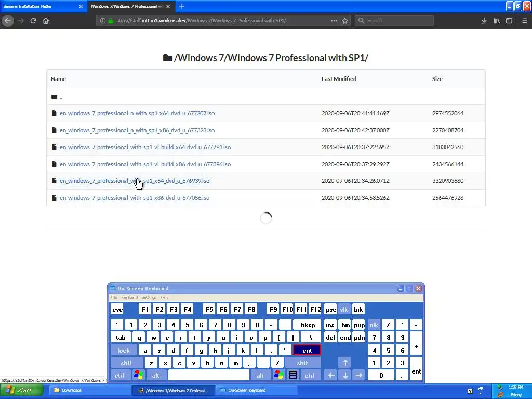Toggle the left shft key

(126, 363)
